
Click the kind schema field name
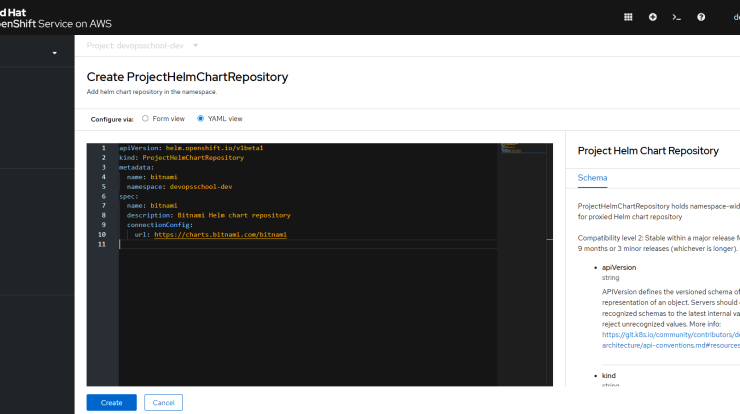pos(609,376)
